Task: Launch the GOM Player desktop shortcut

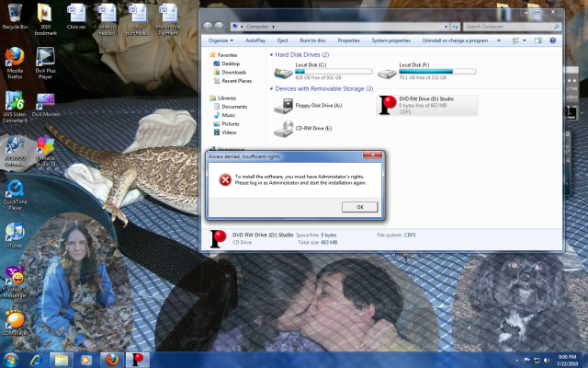Action: pos(15,323)
